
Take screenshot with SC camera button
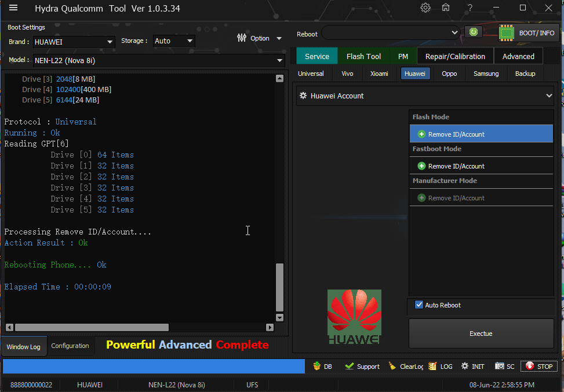tap(505, 366)
